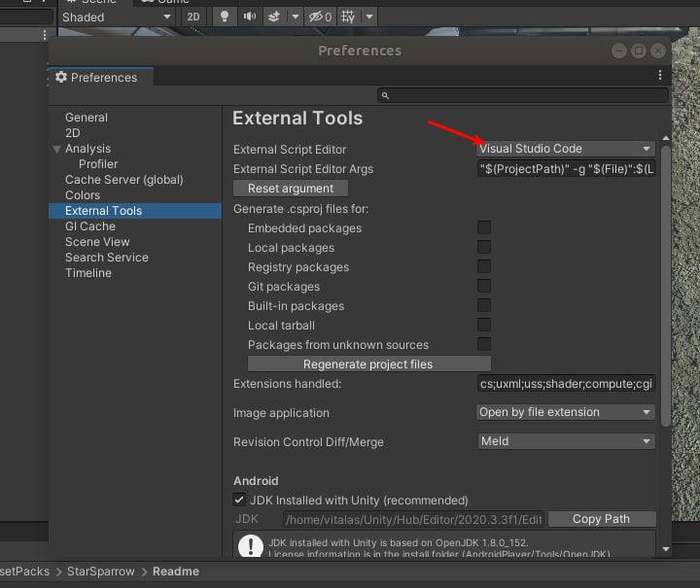
Task: Click Copy Path button
Action: pyautogui.click(x=602, y=519)
